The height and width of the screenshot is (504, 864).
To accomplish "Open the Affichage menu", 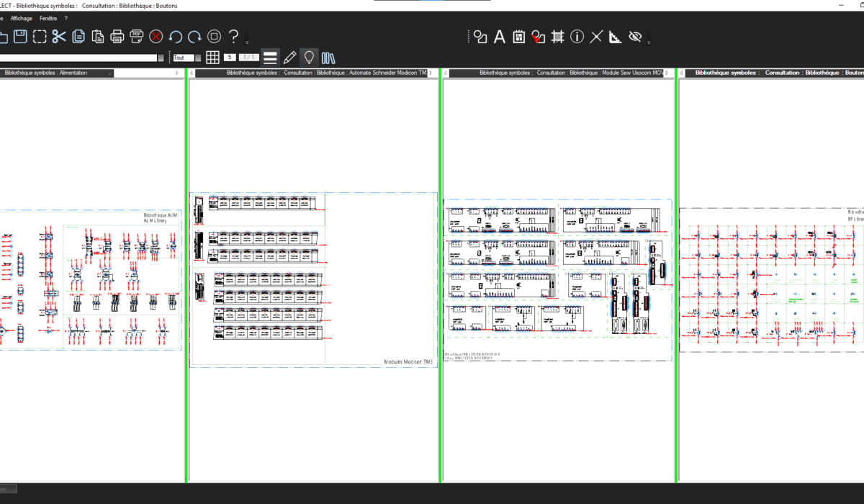I will point(21,18).
